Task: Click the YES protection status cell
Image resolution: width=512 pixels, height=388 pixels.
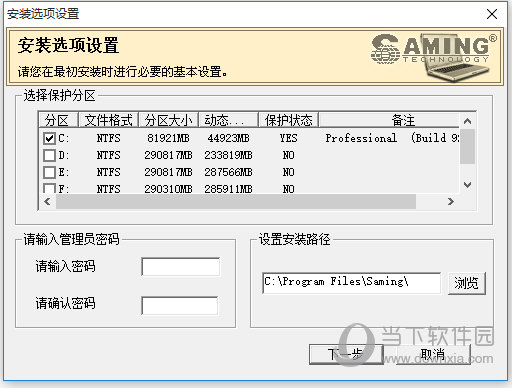Action: 288,138
